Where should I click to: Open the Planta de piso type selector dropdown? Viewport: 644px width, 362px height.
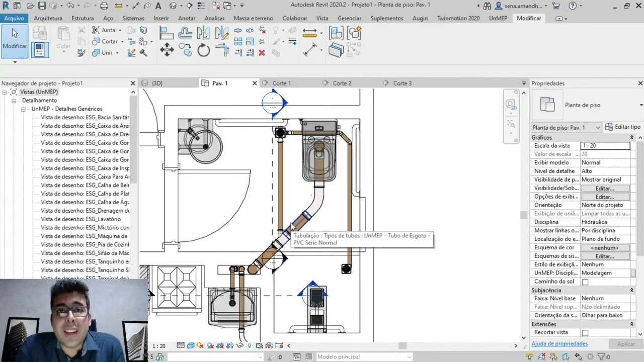coord(641,105)
